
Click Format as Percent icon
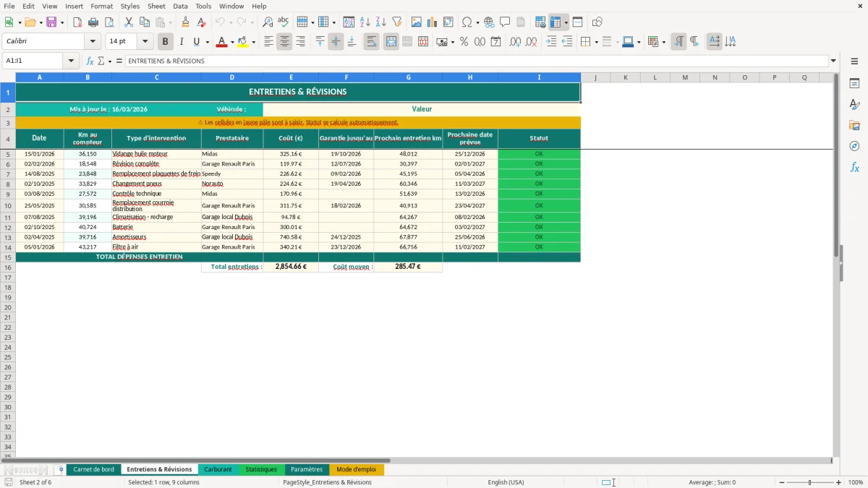tap(464, 42)
